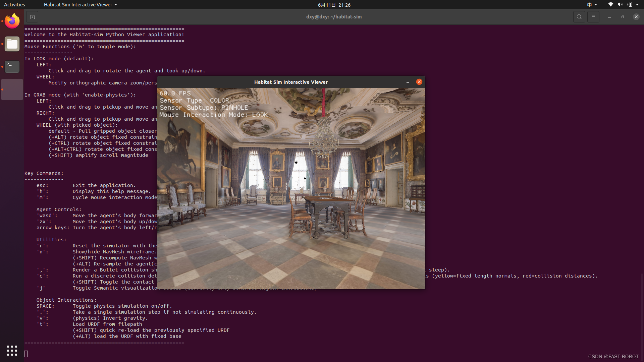The height and width of the screenshot is (362, 644).
Task: Click Show Applications grid icon
Action: pos(12,351)
